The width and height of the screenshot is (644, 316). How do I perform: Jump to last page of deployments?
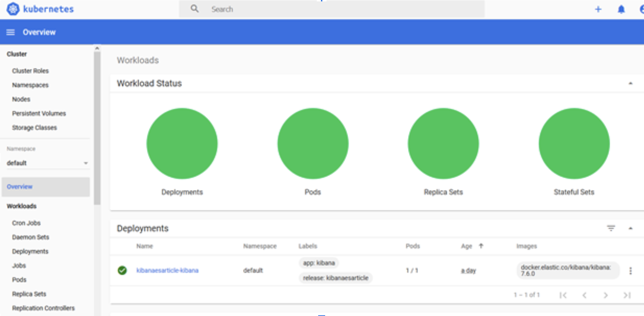pos(626,295)
